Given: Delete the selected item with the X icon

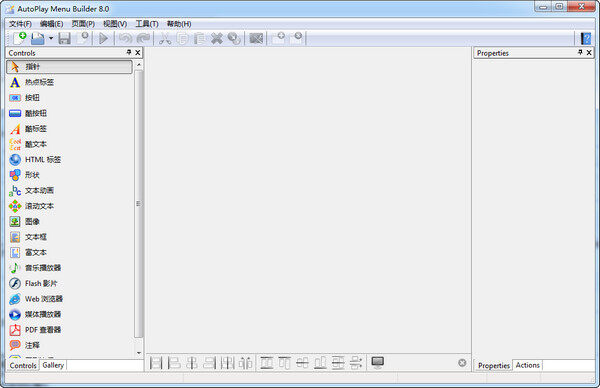Looking at the screenshot, I should [x=217, y=38].
